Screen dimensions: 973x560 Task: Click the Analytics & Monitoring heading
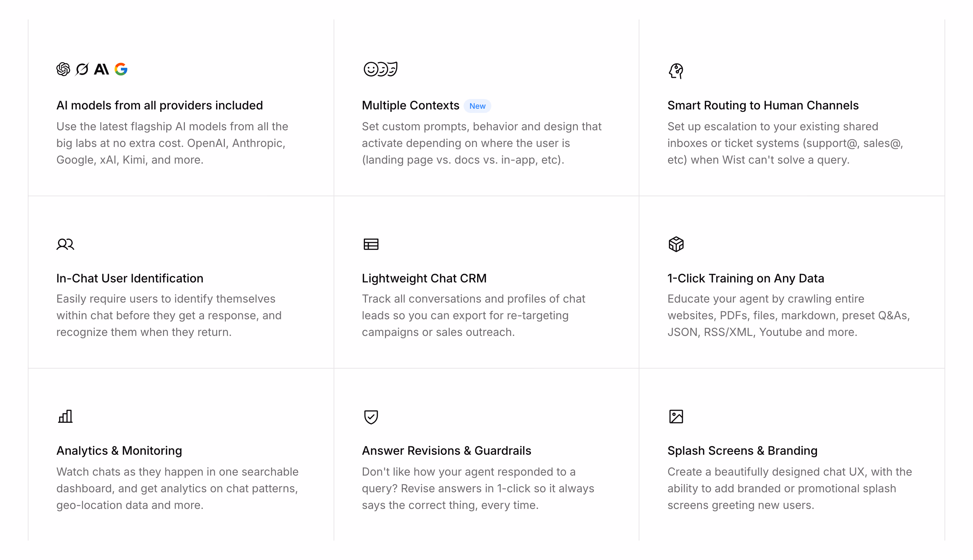point(119,451)
